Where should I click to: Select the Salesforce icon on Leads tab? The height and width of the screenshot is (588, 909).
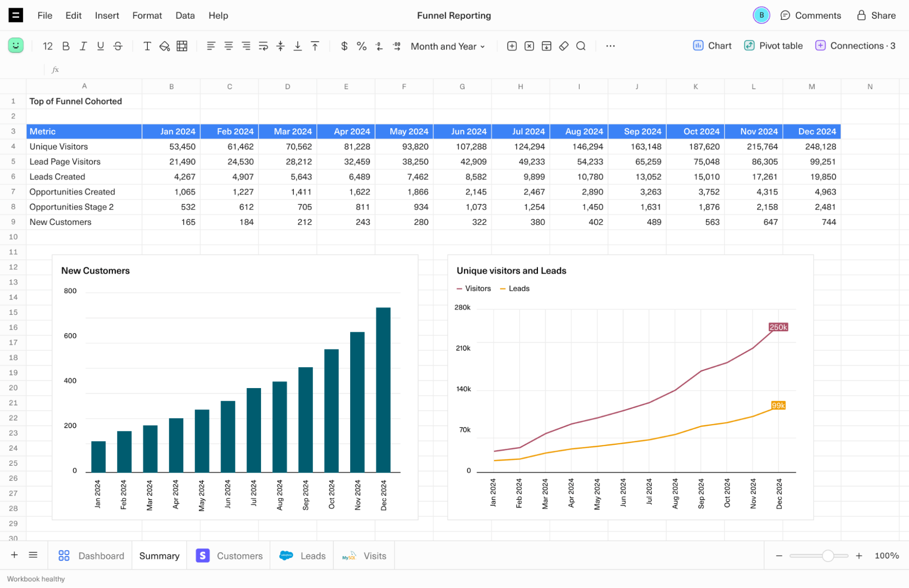tap(286, 555)
